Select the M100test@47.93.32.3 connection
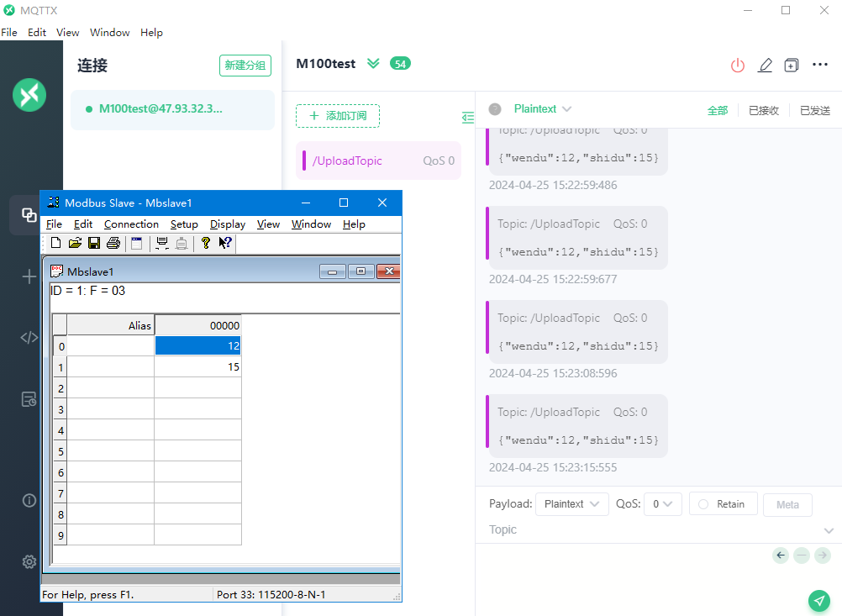 pyautogui.click(x=172, y=109)
